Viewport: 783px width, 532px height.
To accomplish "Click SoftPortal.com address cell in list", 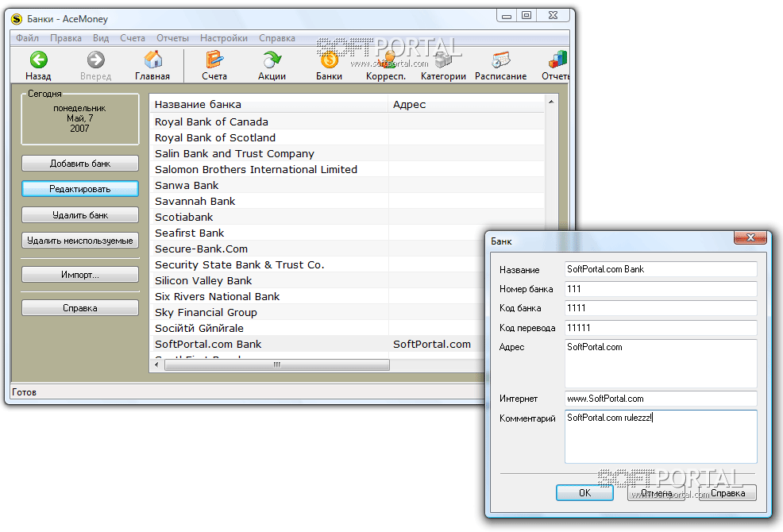I will tap(432, 344).
